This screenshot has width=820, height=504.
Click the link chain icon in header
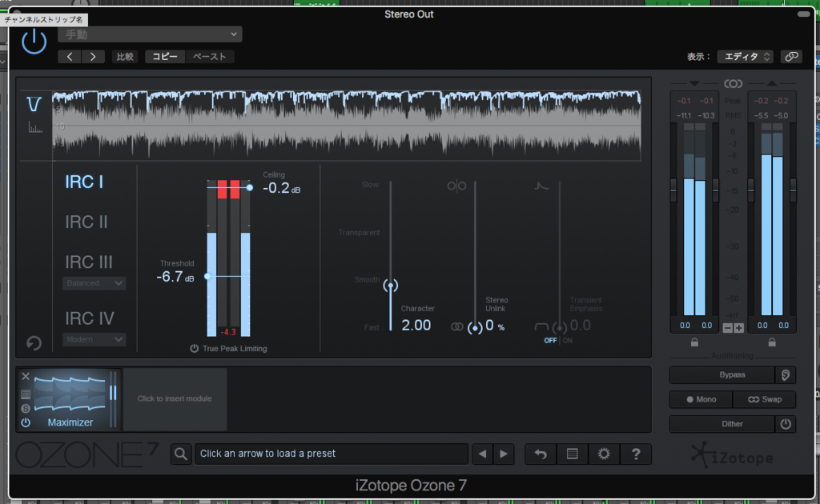click(791, 57)
